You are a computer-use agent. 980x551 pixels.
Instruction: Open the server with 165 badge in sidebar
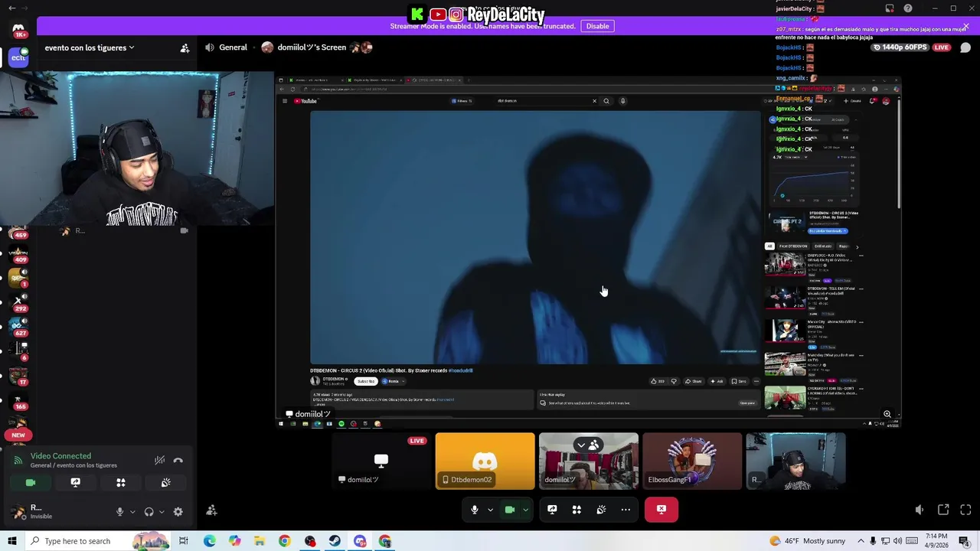point(19,400)
